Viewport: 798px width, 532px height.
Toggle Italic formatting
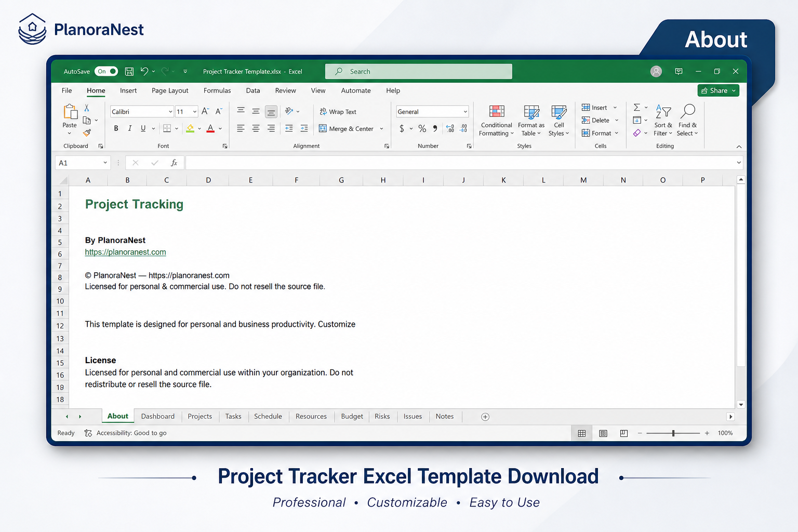(x=129, y=128)
